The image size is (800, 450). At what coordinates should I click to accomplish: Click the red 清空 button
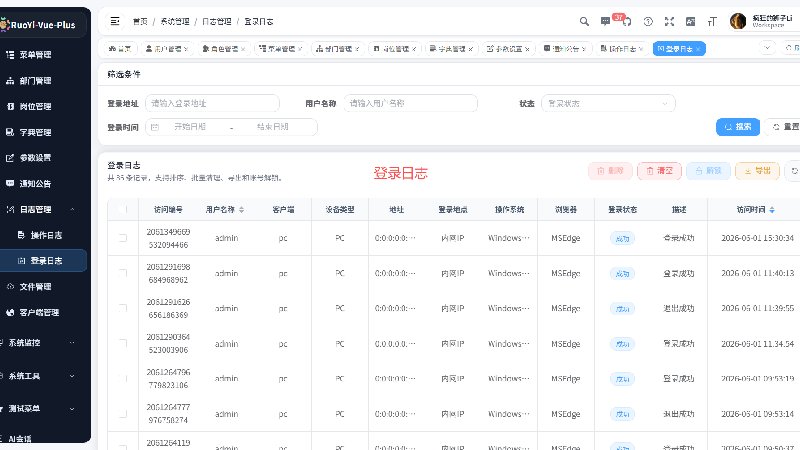coord(659,170)
